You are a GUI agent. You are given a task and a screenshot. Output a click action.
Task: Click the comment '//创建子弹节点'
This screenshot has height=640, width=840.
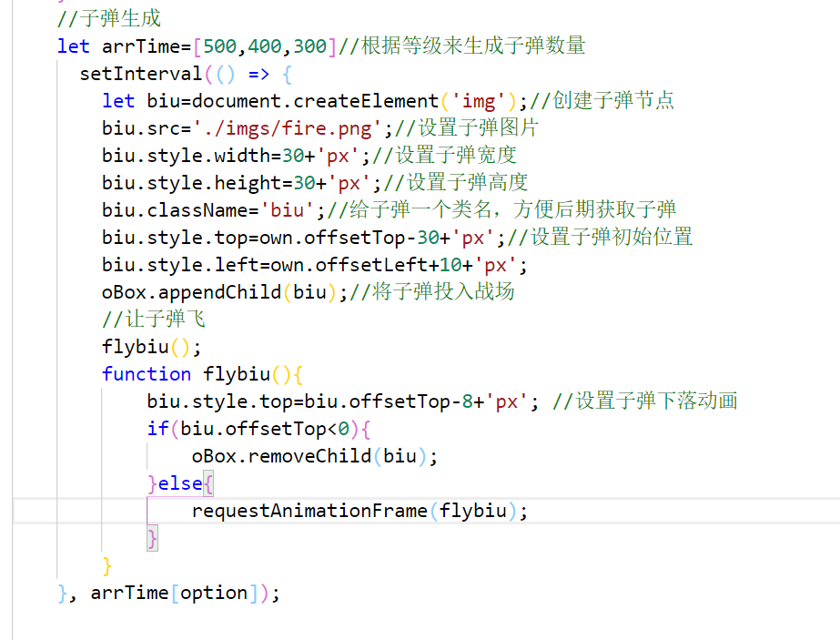pyautogui.click(x=602, y=100)
